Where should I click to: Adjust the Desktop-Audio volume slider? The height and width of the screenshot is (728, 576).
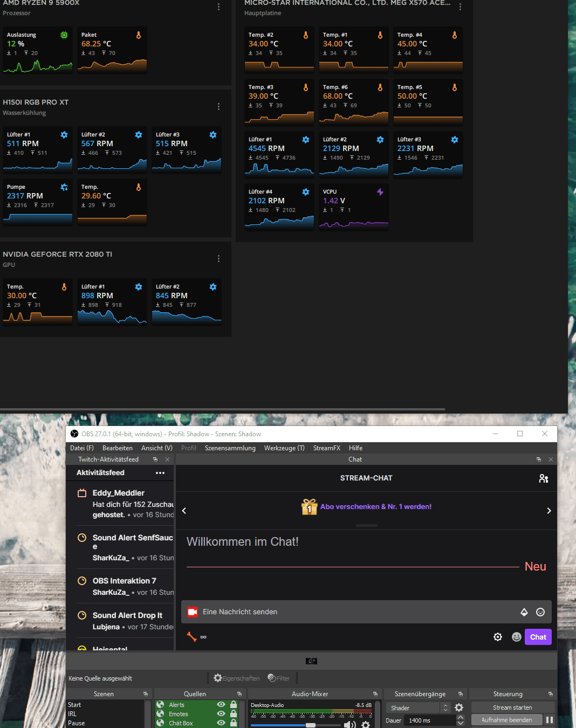pyautogui.click(x=296, y=725)
